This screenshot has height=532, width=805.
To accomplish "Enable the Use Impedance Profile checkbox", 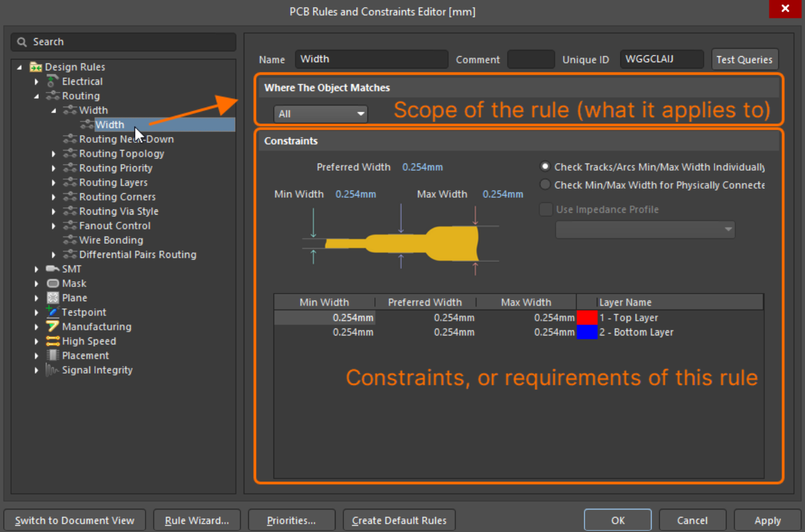I will coord(546,209).
